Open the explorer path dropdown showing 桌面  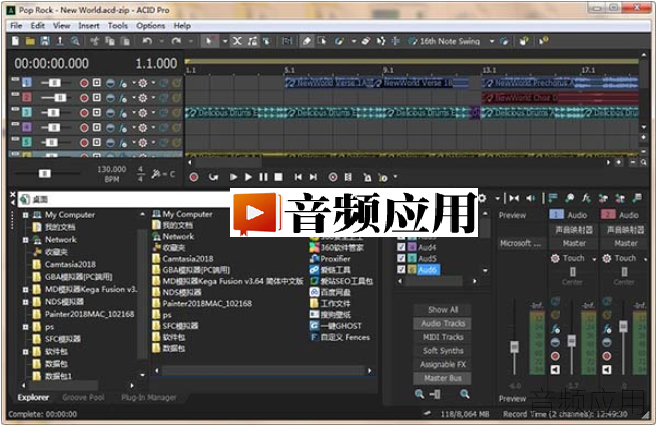[x=126, y=200]
